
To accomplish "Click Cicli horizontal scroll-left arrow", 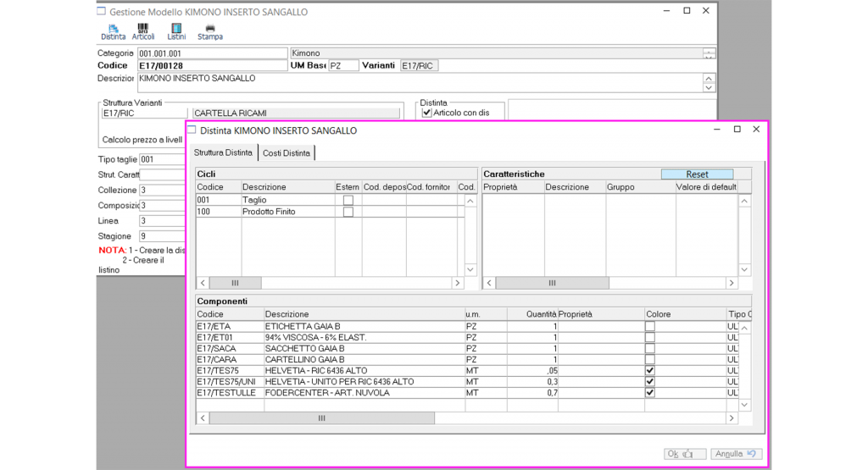I will click(203, 283).
